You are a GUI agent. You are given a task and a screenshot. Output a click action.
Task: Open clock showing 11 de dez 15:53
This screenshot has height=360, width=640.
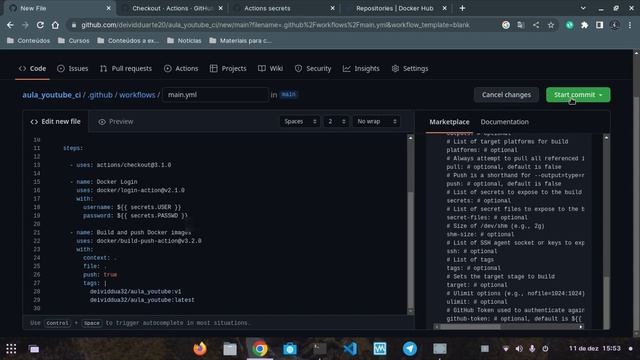coord(595,348)
